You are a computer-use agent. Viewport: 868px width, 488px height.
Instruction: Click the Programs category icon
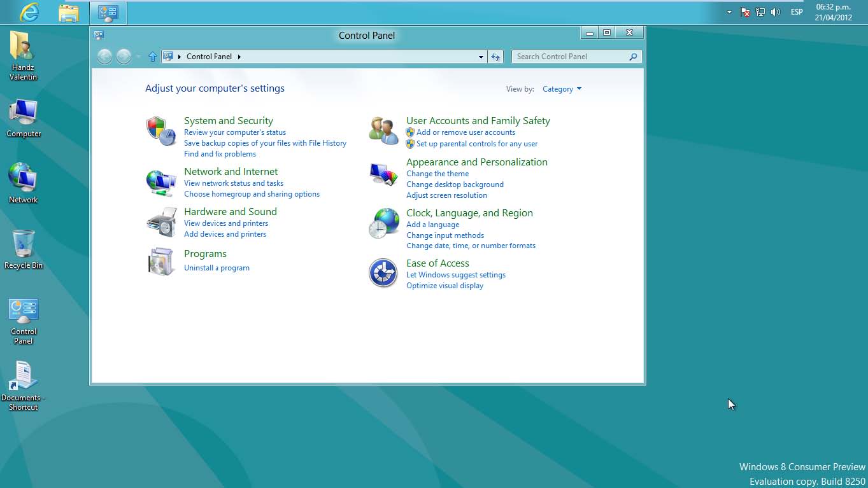[160, 261]
